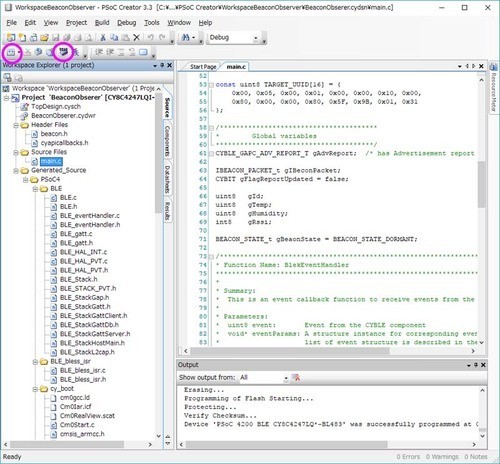Screen dimensions: 500x464
Task: Open the File menu
Action: [12, 23]
